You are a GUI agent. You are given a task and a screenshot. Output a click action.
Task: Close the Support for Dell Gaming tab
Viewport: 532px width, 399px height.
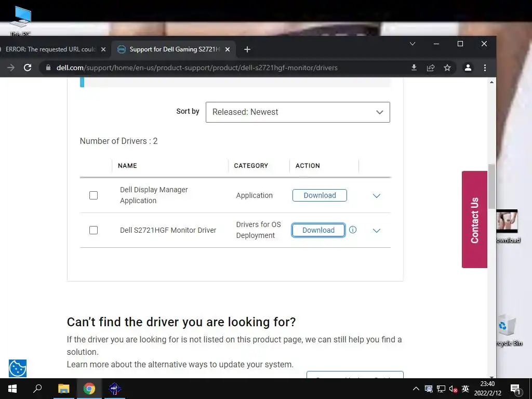(228, 49)
